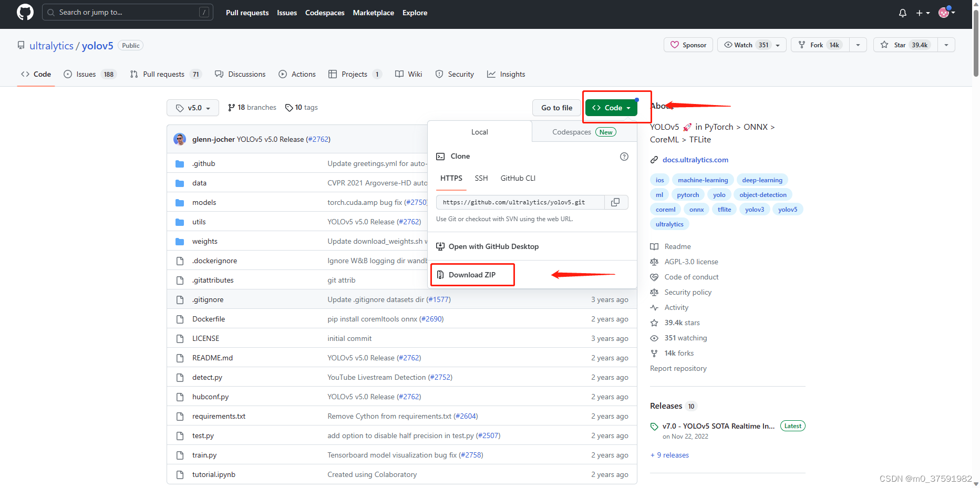Expand the Star lists arrow
The height and width of the screenshot is (488, 980).
point(946,45)
